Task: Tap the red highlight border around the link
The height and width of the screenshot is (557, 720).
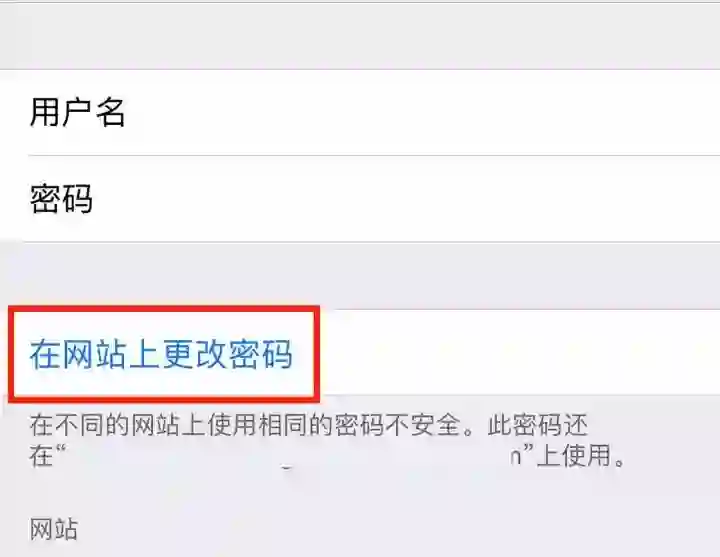Action: [164, 310]
